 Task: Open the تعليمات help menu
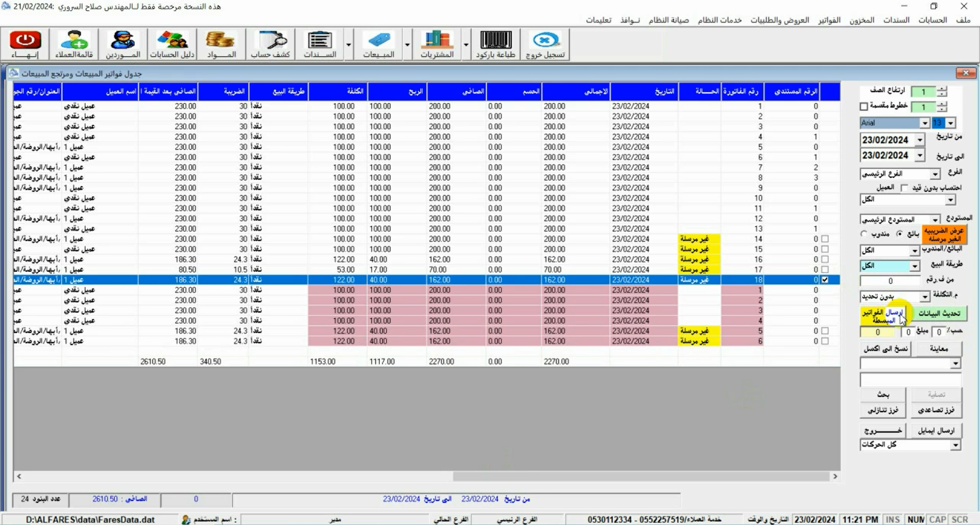click(x=599, y=20)
